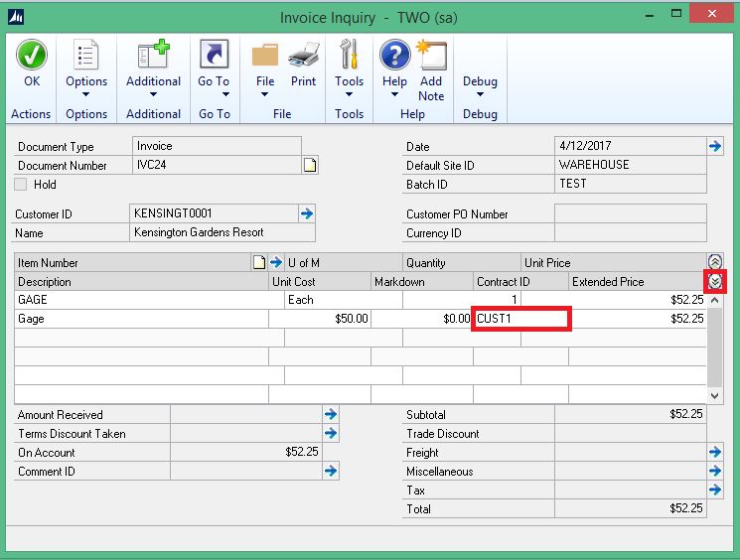Click the Tax blue arrow
The width and height of the screenshot is (740, 560).
(x=715, y=490)
